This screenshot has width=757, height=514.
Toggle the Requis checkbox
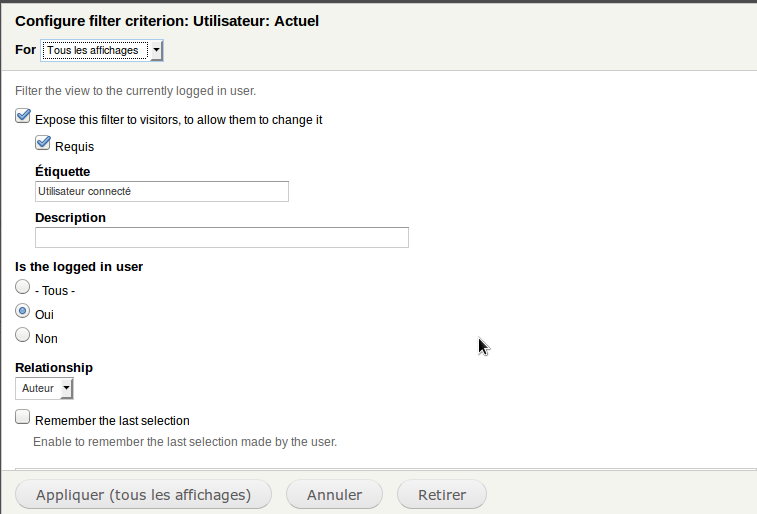click(43, 143)
